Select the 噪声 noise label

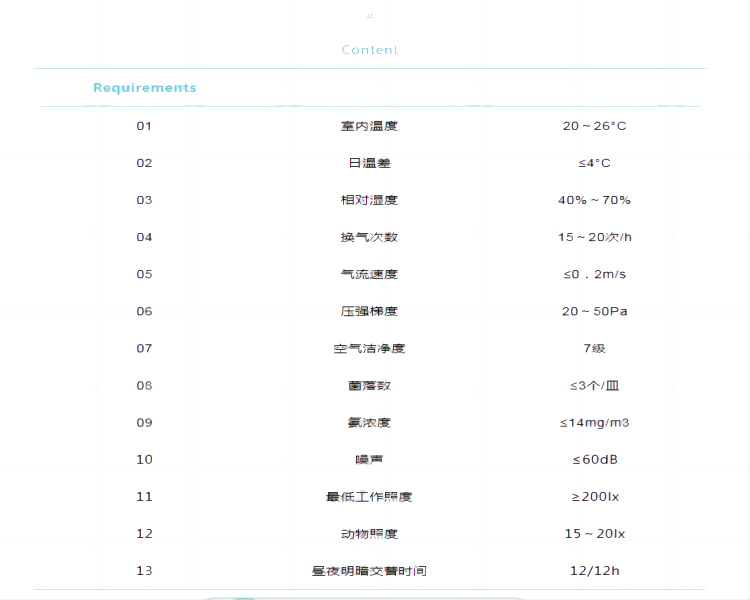tap(369, 459)
